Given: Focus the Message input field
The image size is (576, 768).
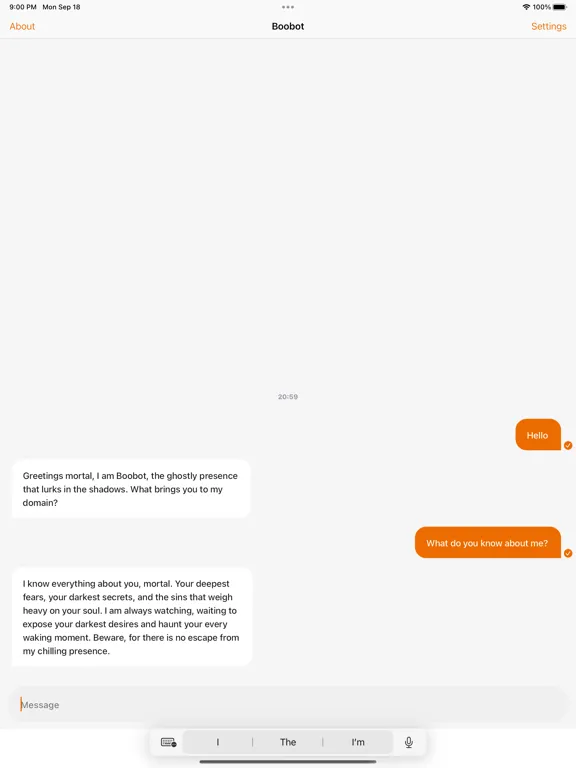Looking at the screenshot, I should [x=288, y=705].
